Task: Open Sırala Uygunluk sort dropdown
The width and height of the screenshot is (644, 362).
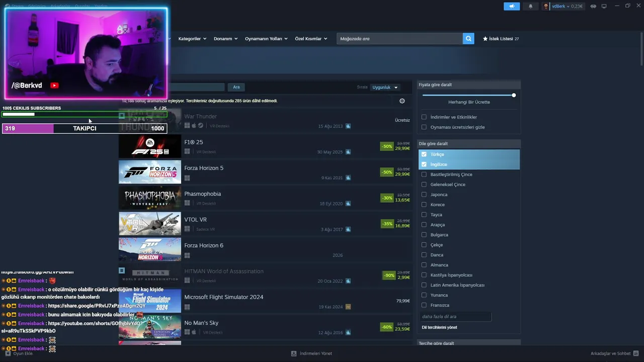Action: (385, 87)
